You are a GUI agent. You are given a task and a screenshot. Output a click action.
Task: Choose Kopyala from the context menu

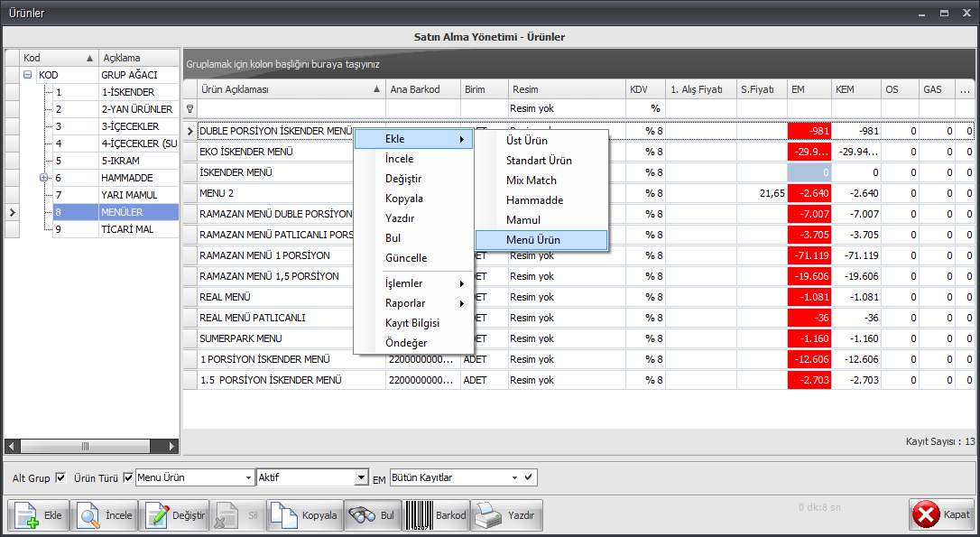pyautogui.click(x=414, y=199)
